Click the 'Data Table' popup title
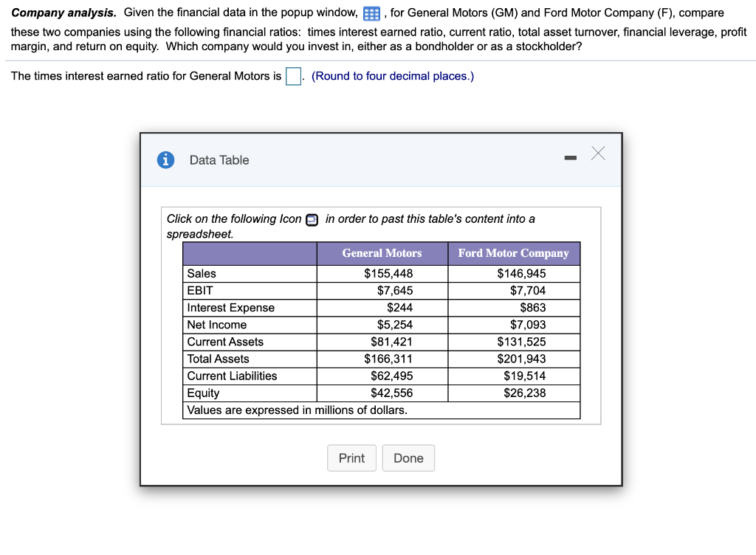Viewport: 756px width, 555px height. [x=219, y=160]
